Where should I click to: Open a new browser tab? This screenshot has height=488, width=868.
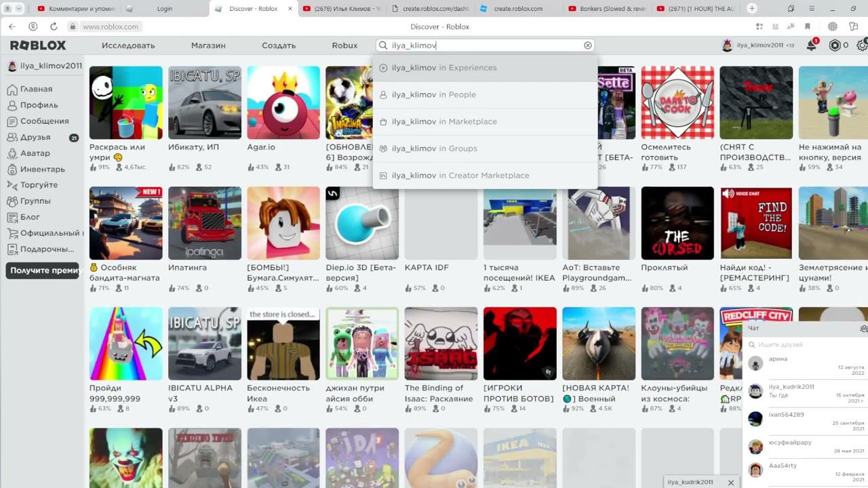pyautogui.click(x=752, y=8)
